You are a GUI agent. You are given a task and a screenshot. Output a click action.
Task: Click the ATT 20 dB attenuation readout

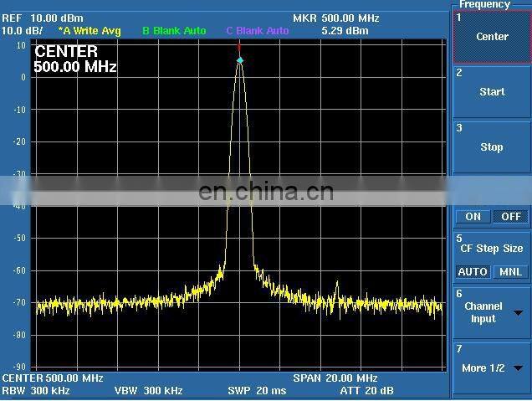(366, 391)
